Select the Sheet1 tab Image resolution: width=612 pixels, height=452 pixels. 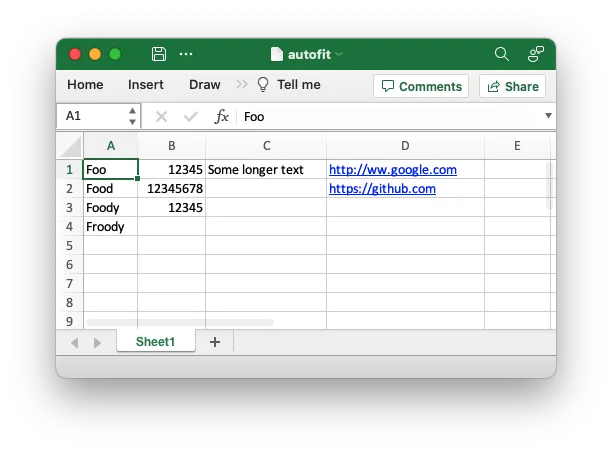(x=155, y=342)
